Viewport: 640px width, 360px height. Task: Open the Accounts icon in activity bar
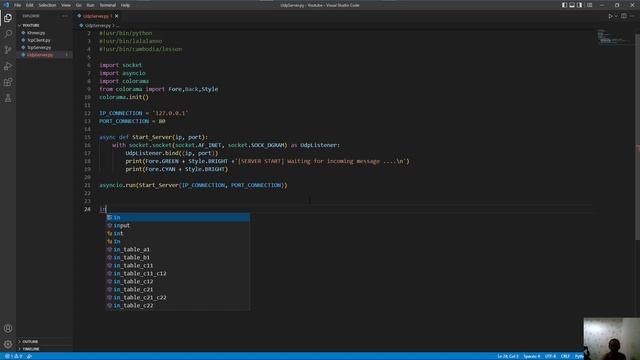(8, 328)
